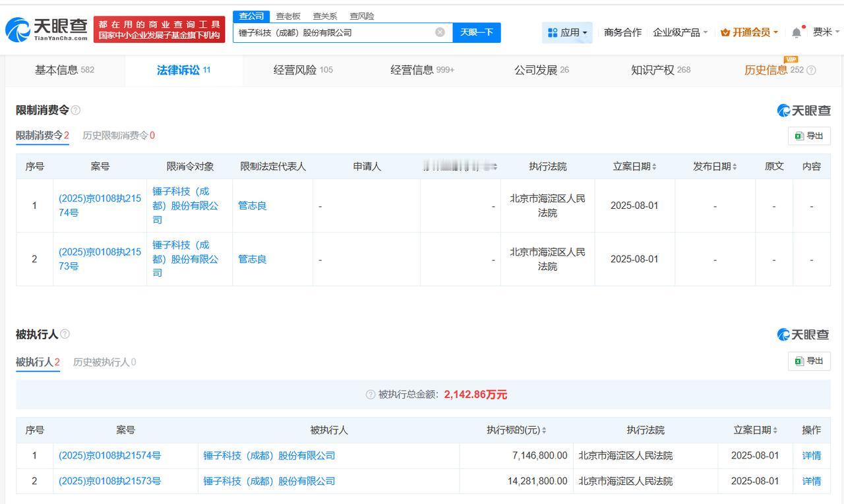Screen dimensions: 844x504
Task: Click 北京市海淀区人民法院 in 被执行人 row 2
Action: (x=626, y=481)
